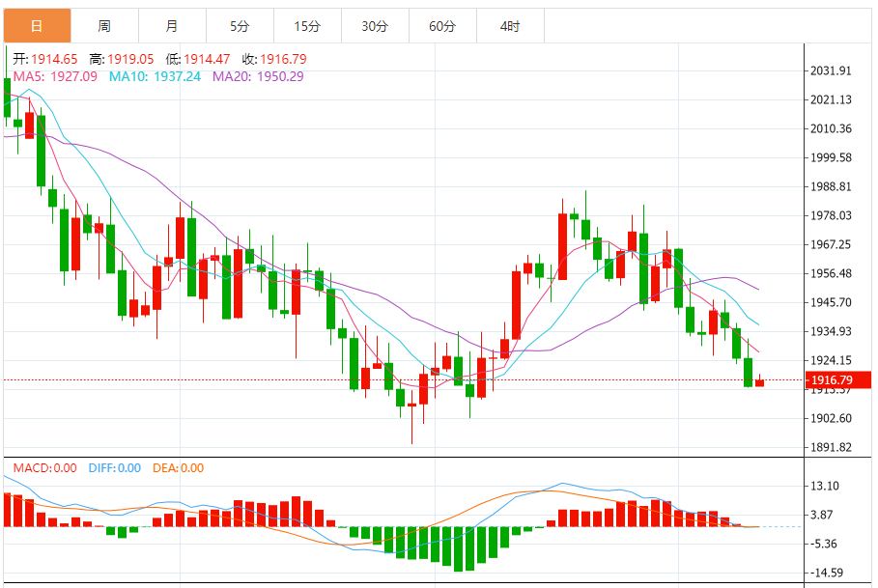Open the 4时 interval tab

pos(510,26)
